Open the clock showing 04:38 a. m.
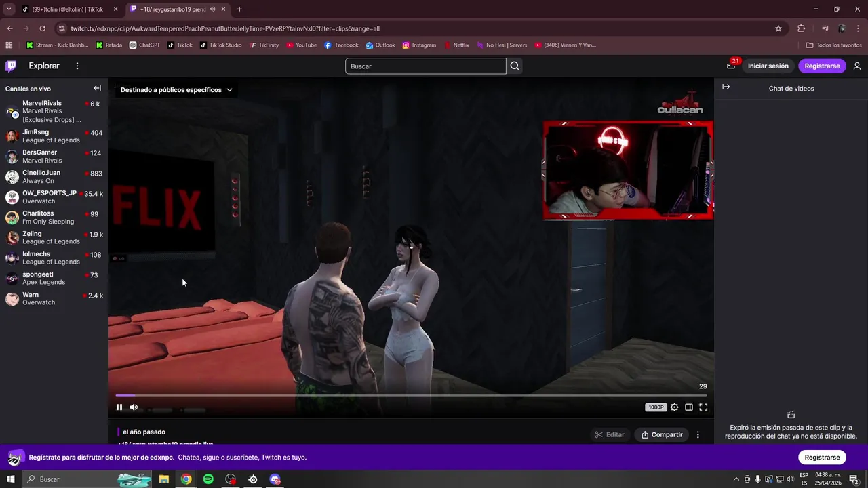The height and width of the screenshot is (488, 868). pos(827,479)
